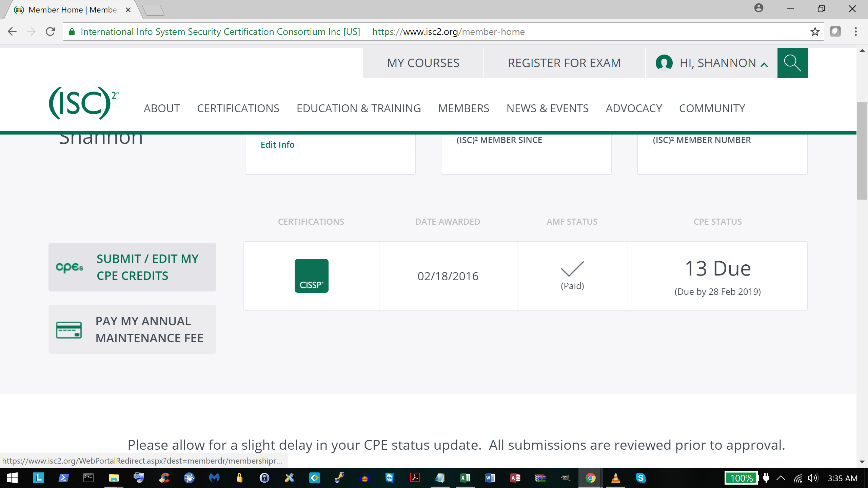The height and width of the screenshot is (488, 868).
Task: Click the page's vertical scrollbar thumb
Action: point(862,151)
